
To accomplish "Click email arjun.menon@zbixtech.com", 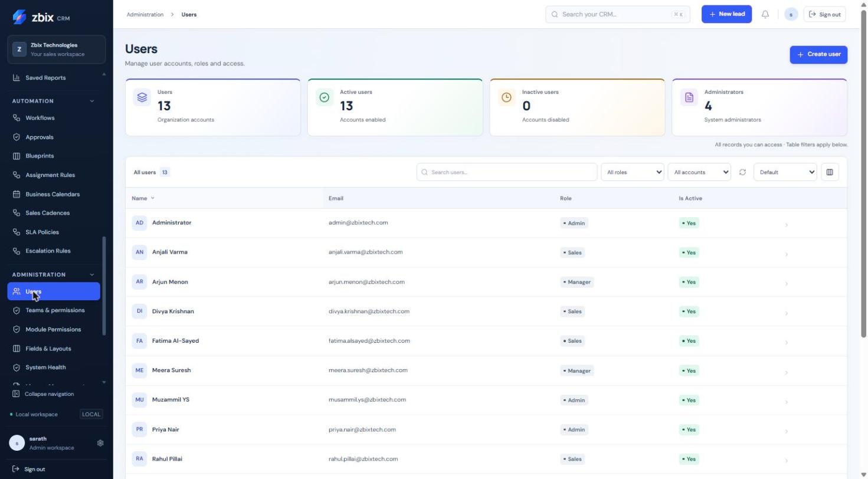I will (366, 282).
